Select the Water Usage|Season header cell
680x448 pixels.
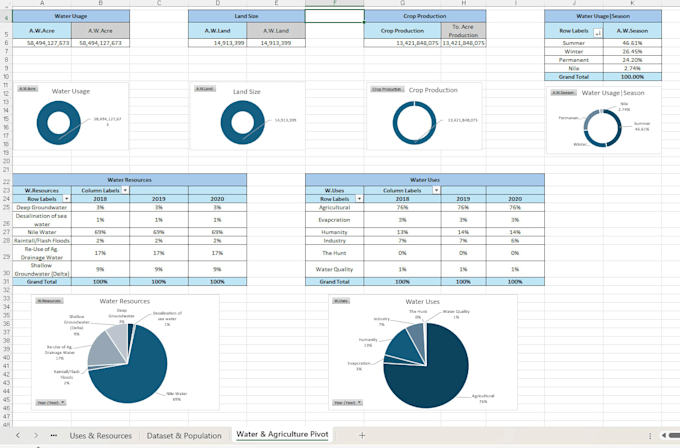[x=603, y=16]
